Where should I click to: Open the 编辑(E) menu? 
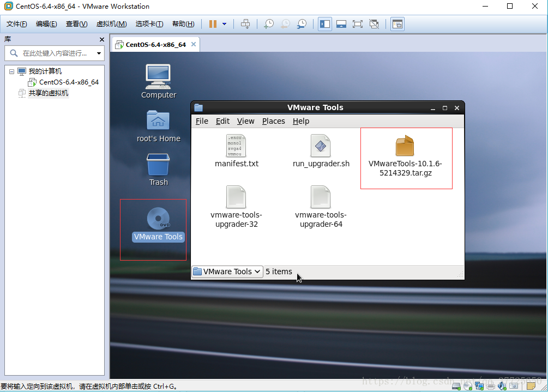[46, 24]
